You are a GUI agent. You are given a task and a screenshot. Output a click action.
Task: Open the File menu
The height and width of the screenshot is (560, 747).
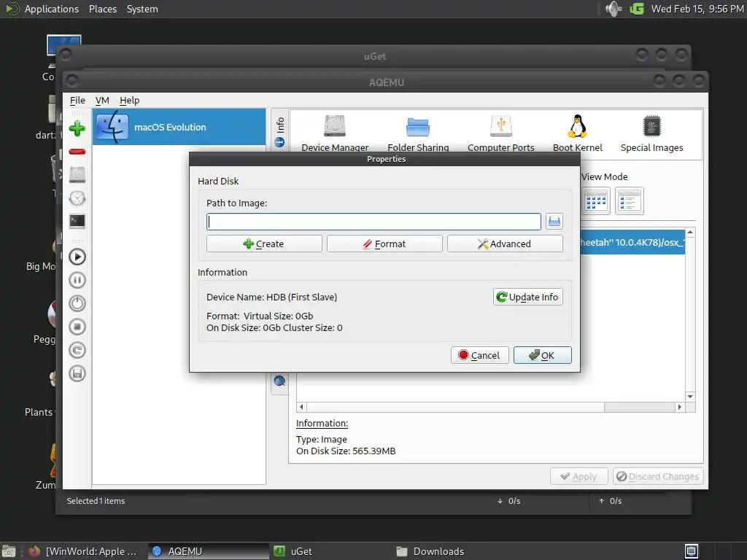click(x=77, y=101)
